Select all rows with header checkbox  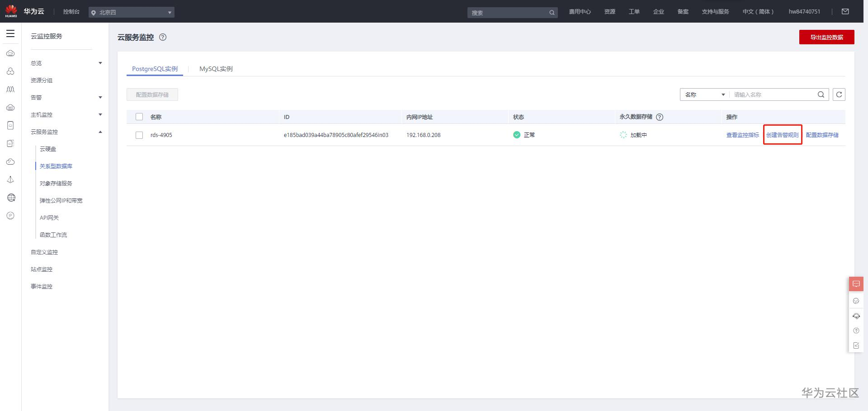point(139,117)
